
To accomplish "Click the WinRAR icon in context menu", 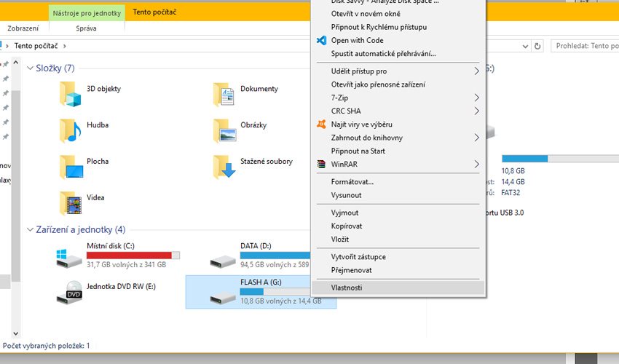I will click(321, 165).
